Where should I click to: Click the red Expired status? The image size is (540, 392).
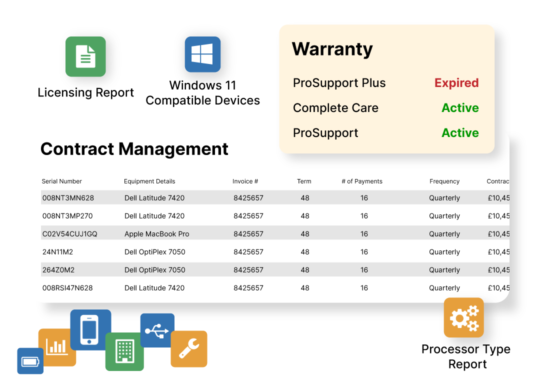coord(456,83)
